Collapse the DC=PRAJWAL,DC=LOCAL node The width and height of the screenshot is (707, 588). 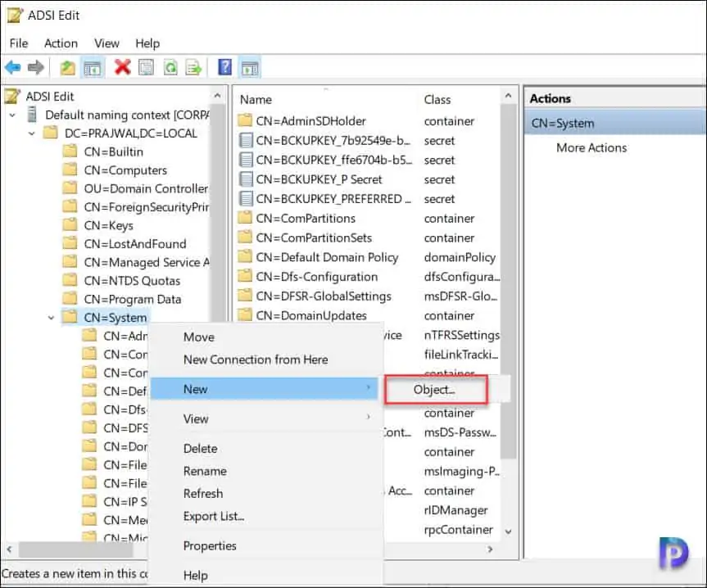[x=32, y=133]
